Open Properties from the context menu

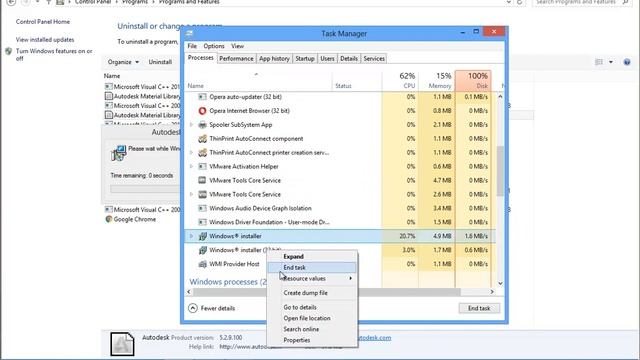(312, 340)
